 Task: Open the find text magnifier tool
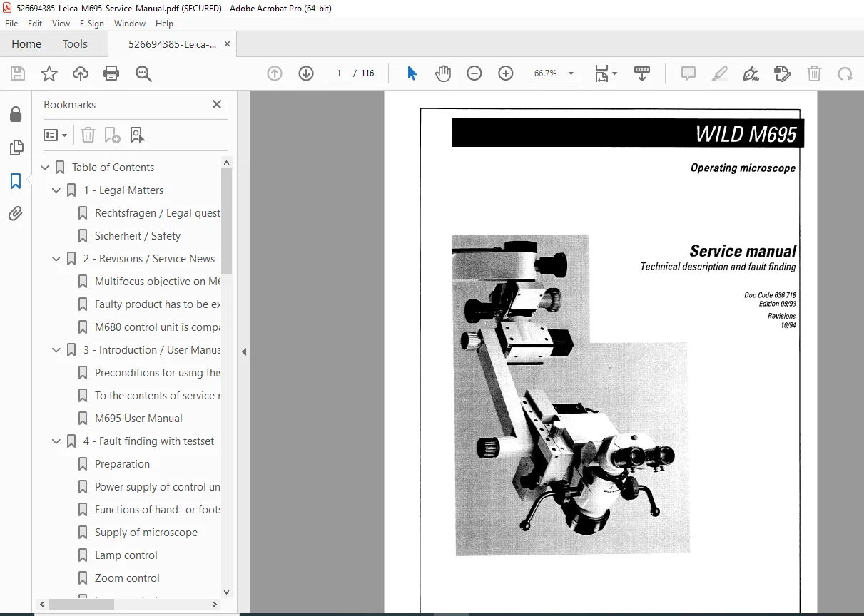pos(144,73)
